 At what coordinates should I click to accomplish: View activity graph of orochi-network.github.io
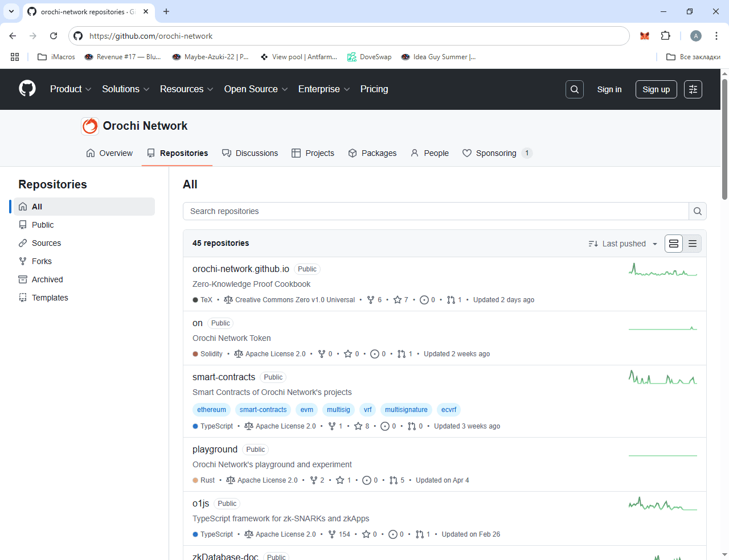click(x=663, y=269)
